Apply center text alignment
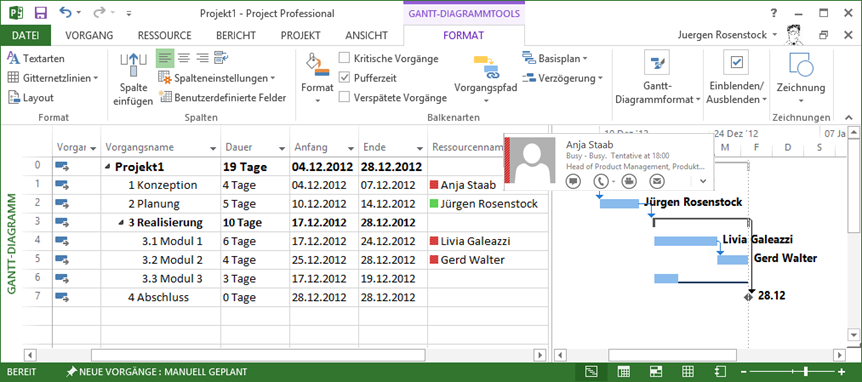Image resolution: width=862 pixels, height=382 pixels. click(x=183, y=58)
